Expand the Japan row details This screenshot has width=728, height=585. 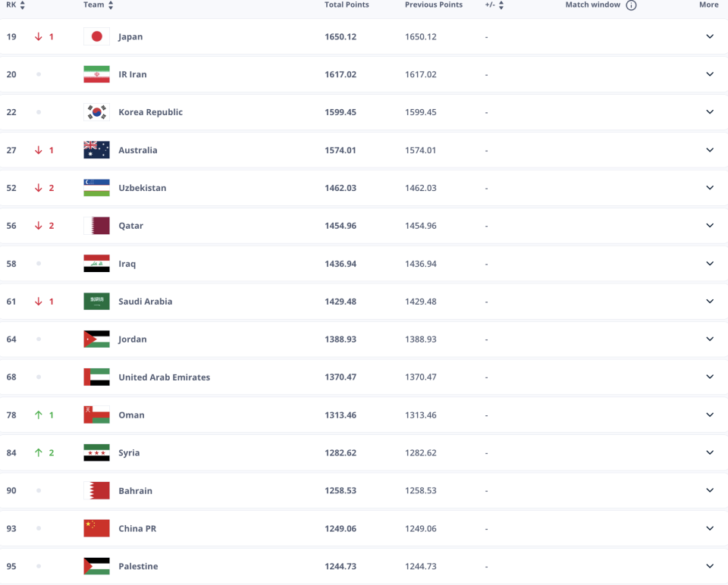pyautogui.click(x=710, y=36)
